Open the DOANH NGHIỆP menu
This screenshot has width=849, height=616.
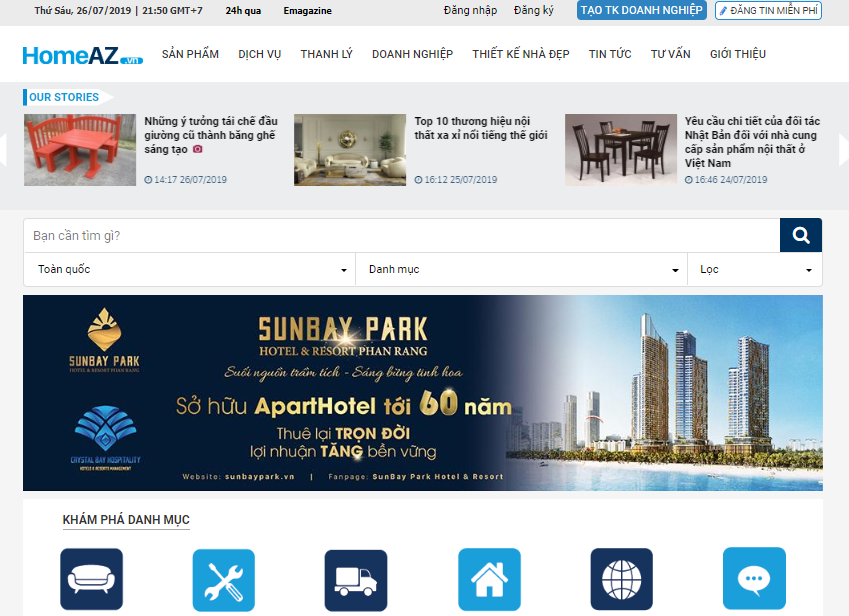(412, 54)
